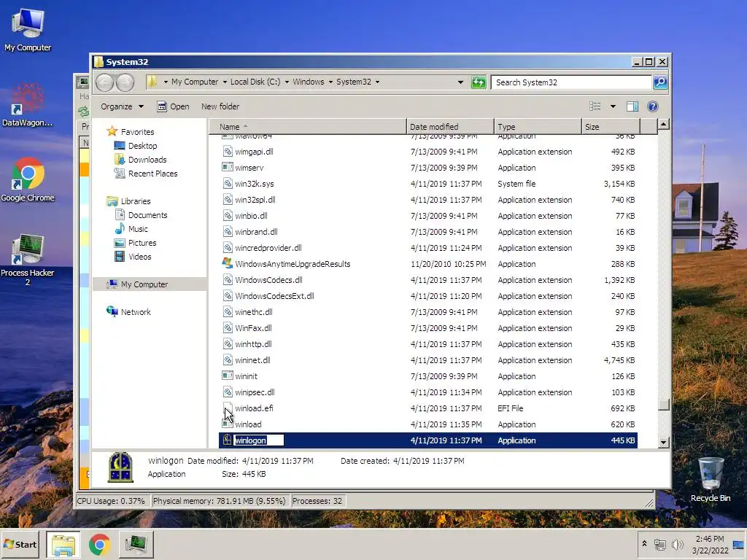Sort by Type column header

538,127
